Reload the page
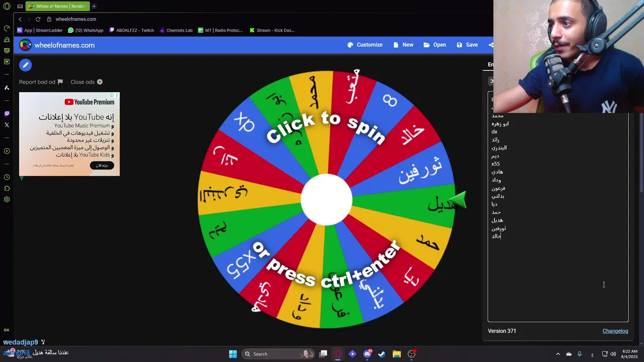This screenshot has height=362, width=644. click(x=38, y=19)
